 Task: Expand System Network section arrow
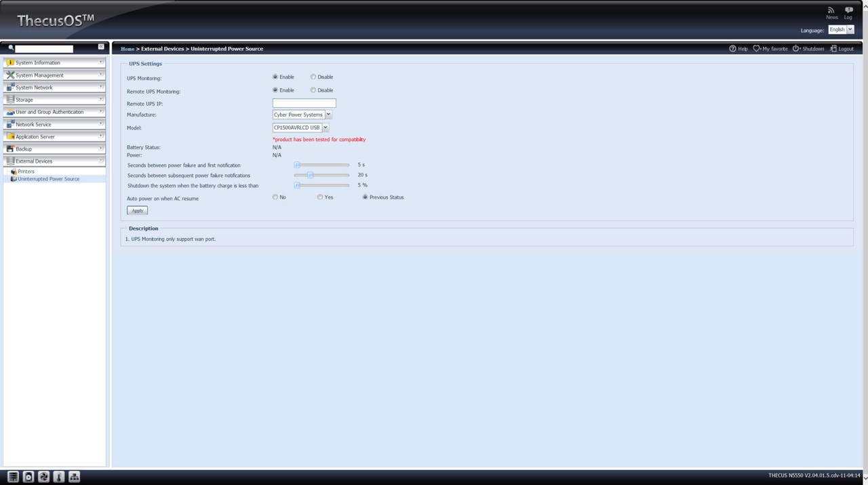click(101, 86)
